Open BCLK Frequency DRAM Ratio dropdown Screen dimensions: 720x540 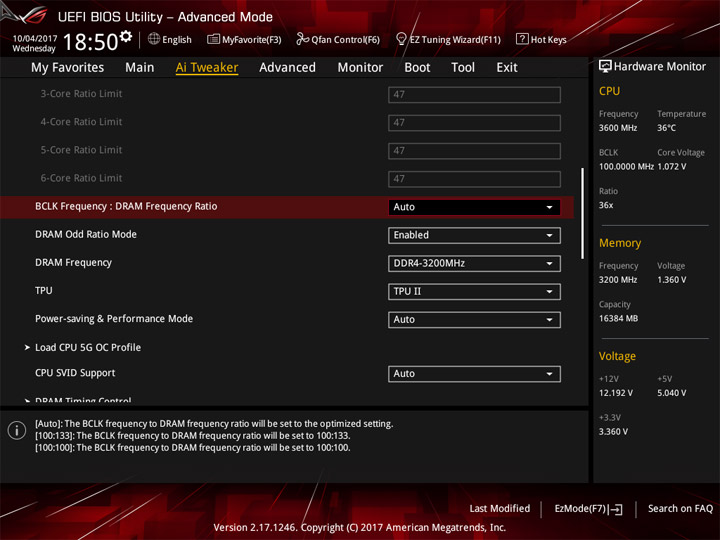pos(474,207)
